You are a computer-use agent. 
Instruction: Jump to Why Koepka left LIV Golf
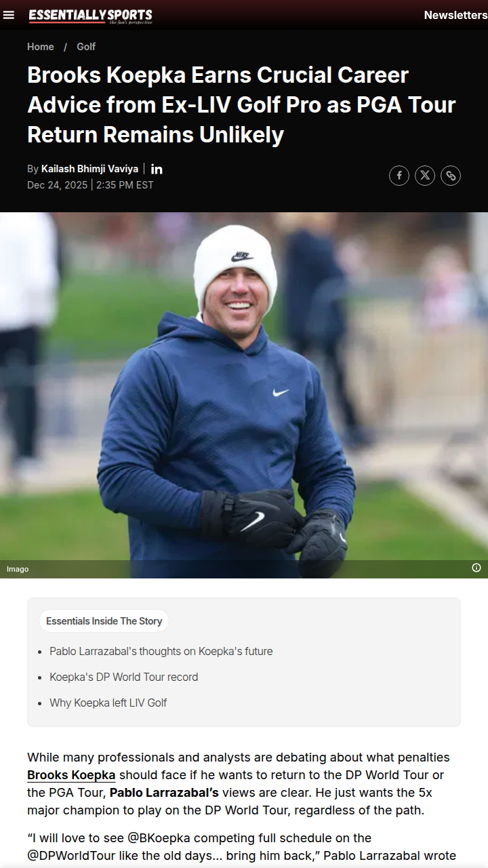(108, 703)
